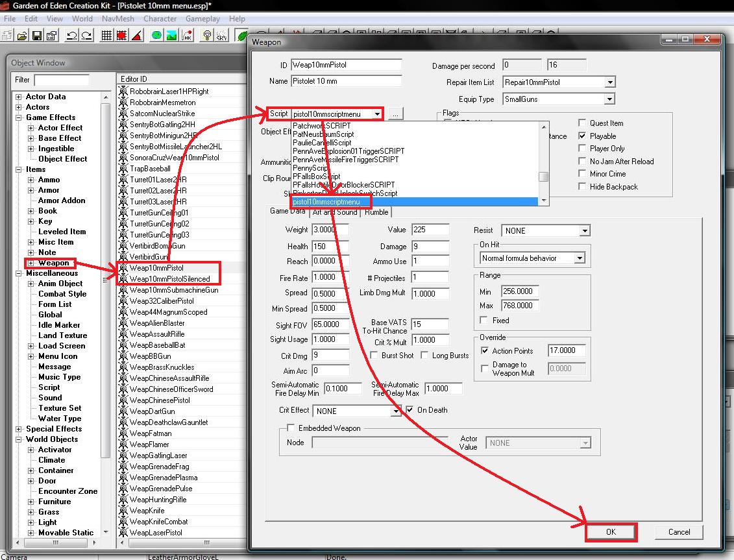Select the WeapBBGun entry icon

[x=123, y=356]
